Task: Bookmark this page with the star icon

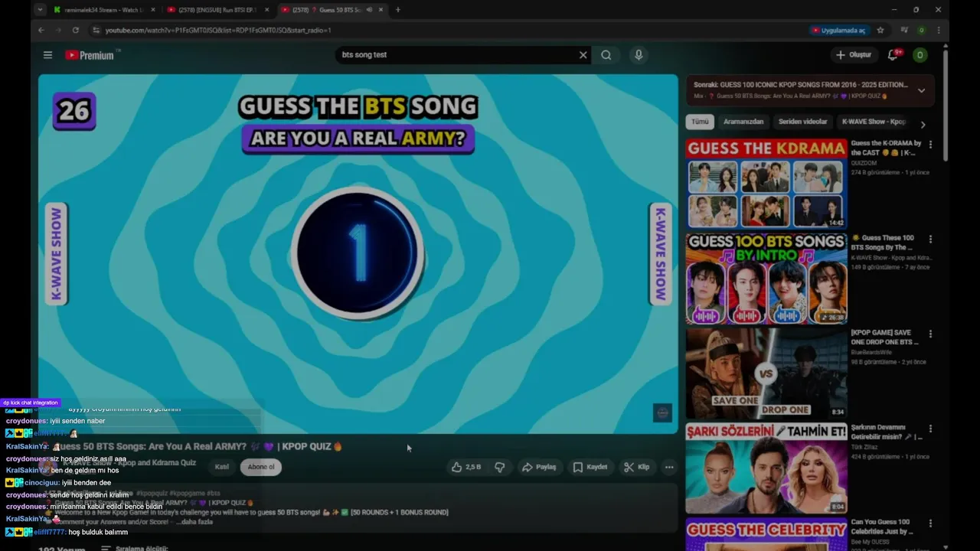Action: tap(880, 30)
